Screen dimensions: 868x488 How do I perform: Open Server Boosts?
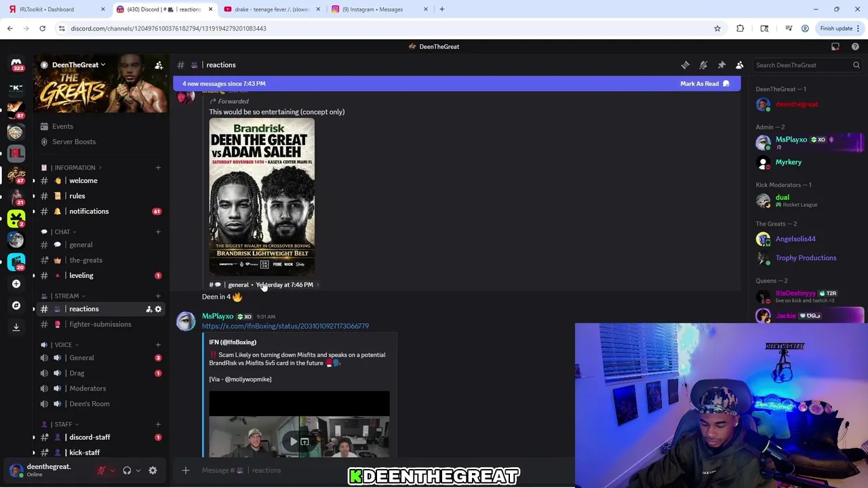click(100, 142)
